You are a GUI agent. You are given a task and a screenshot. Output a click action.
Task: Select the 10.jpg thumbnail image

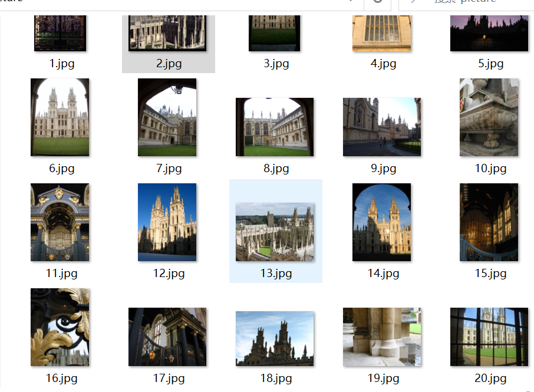[489, 117]
